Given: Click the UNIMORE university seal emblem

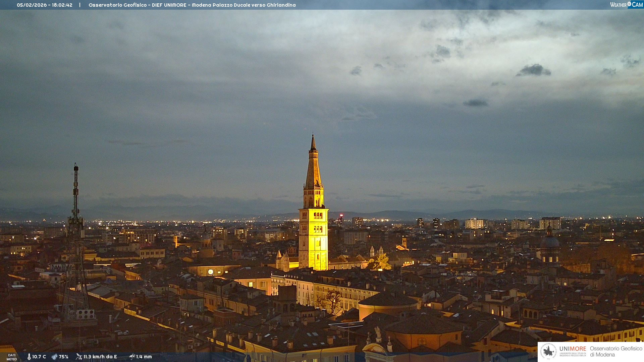Looking at the screenshot, I should click(x=548, y=351).
